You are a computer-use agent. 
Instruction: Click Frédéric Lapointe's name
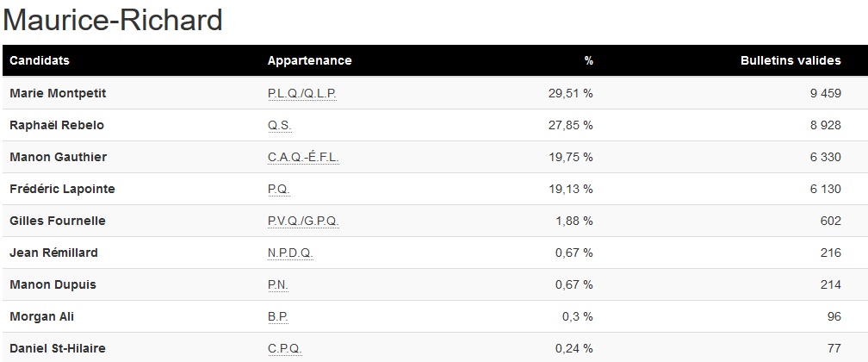[62, 189]
